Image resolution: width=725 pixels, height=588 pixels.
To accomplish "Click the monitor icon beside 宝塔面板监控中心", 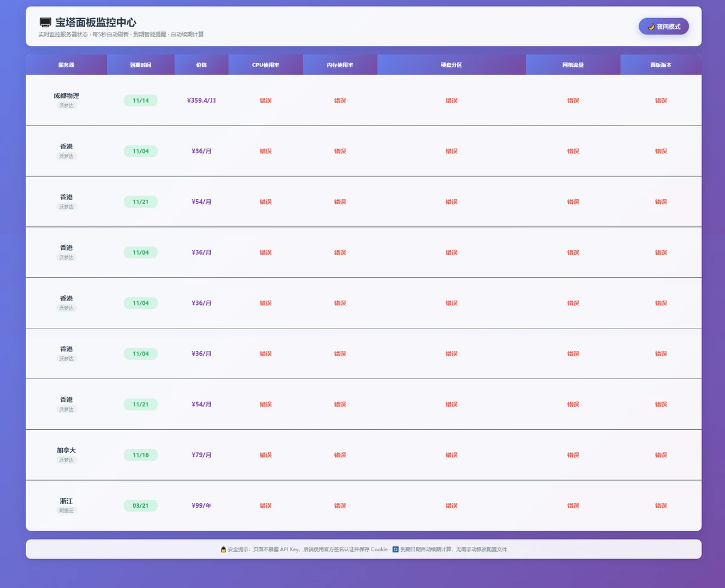I will click(x=45, y=23).
